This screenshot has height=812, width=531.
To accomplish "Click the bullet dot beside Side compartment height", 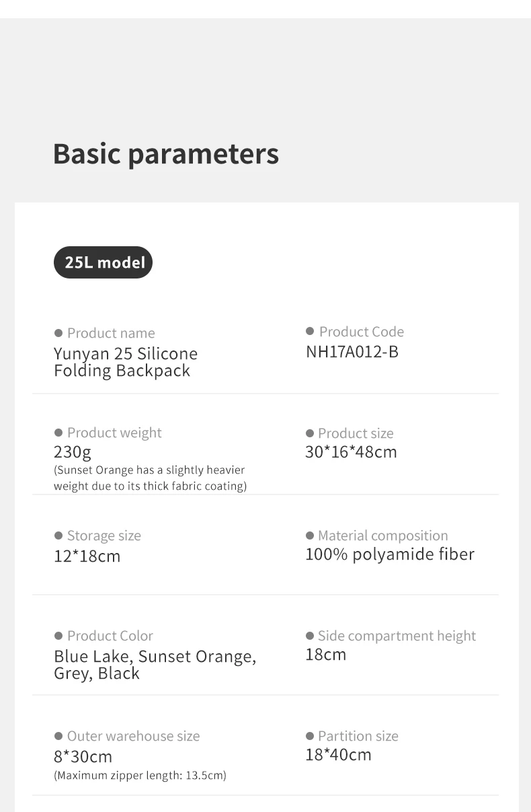I will (310, 636).
